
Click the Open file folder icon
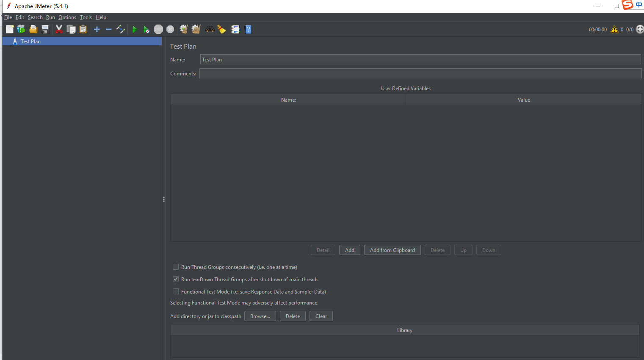(x=33, y=29)
